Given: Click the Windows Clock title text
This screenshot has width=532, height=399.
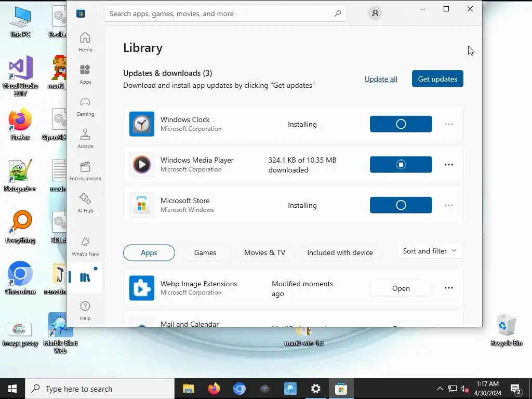Looking at the screenshot, I should [185, 120].
